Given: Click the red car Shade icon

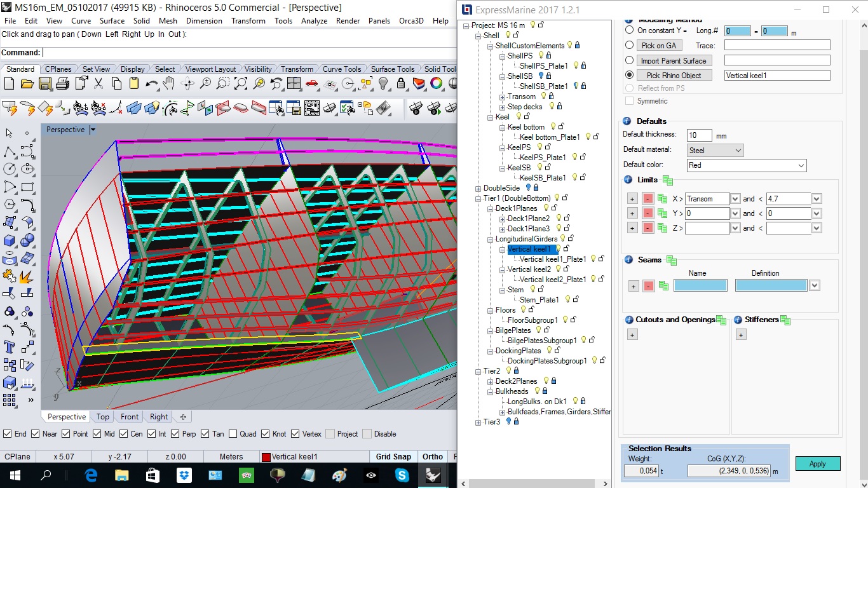Looking at the screenshot, I should pos(311,84).
